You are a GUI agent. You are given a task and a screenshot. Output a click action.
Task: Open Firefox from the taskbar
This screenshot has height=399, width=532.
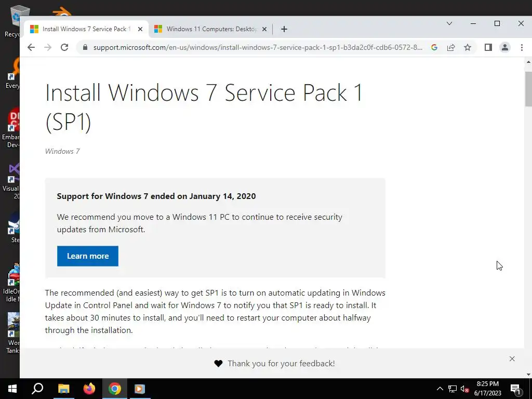pos(89,389)
